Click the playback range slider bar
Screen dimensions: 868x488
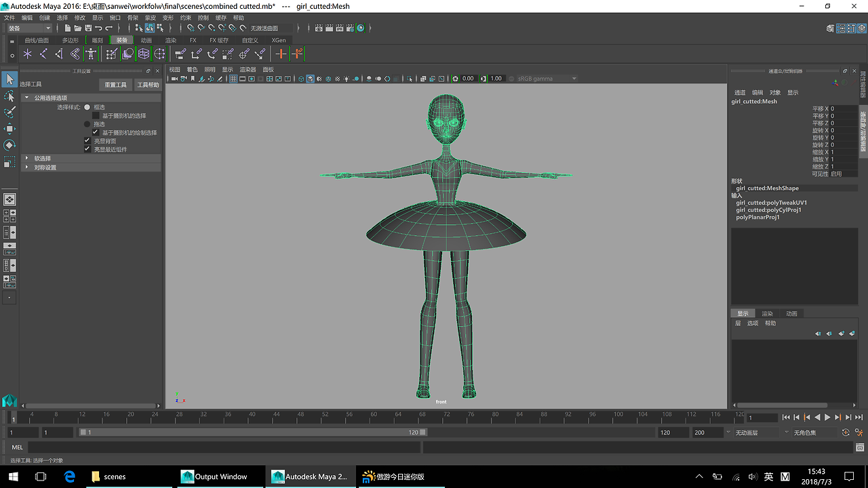coord(251,432)
